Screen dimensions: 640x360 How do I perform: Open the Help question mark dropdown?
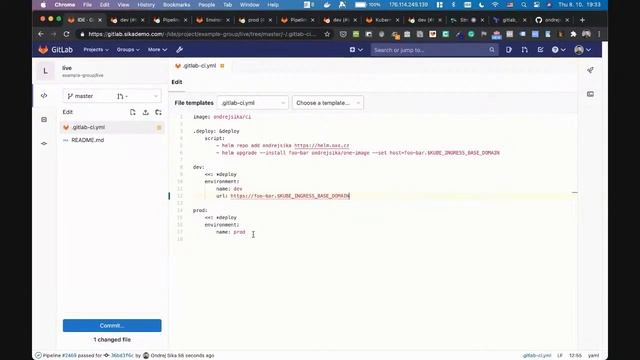(x=558, y=50)
